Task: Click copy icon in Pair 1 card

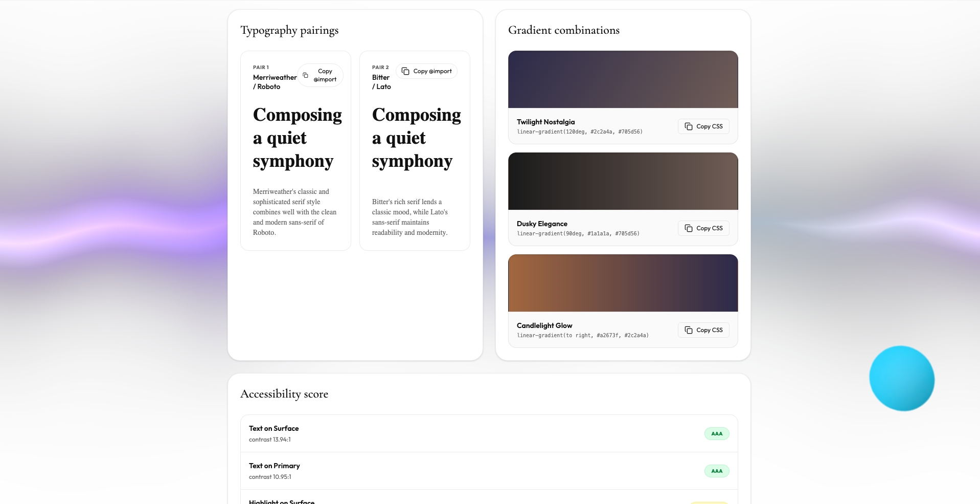Action: point(305,75)
